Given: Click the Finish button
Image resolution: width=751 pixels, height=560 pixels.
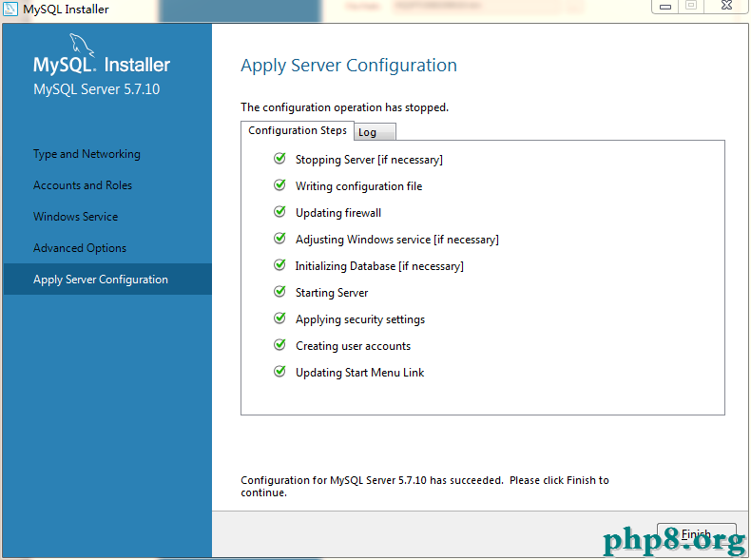Looking at the screenshot, I should [x=697, y=534].
